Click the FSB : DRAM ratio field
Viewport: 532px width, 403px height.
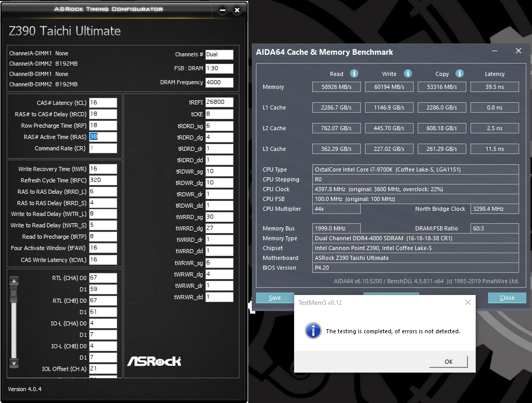click(x=219, y=69)
